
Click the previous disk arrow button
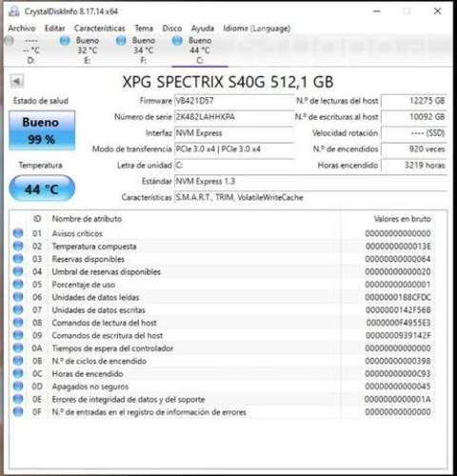coord(16,81)
